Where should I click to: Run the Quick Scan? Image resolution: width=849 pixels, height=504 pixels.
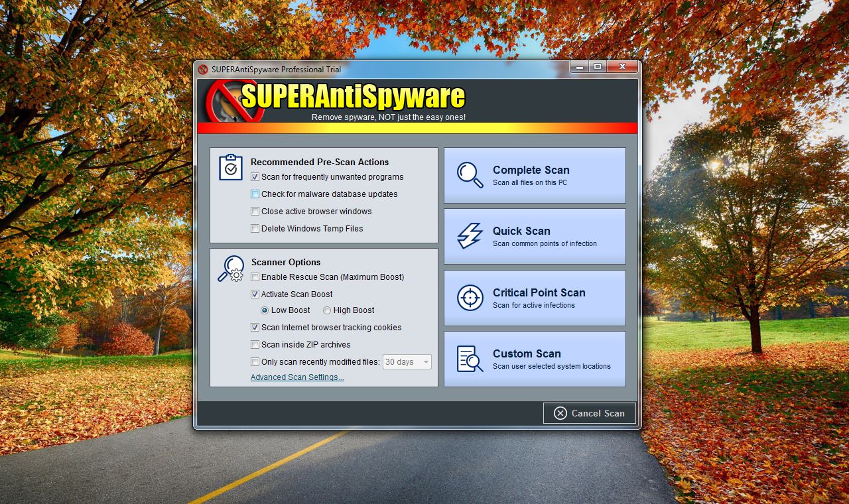(x=535, y=236)
